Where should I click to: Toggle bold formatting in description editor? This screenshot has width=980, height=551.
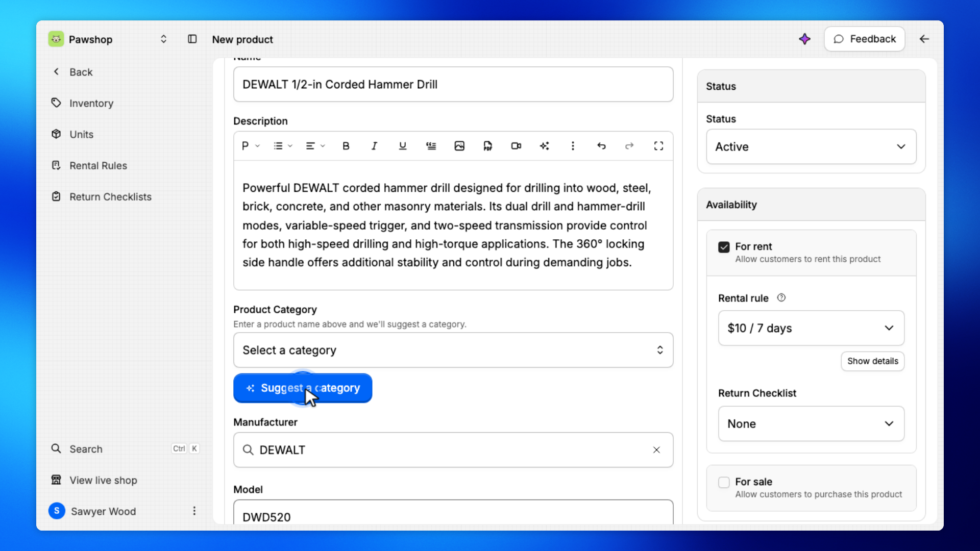[346, 146]
